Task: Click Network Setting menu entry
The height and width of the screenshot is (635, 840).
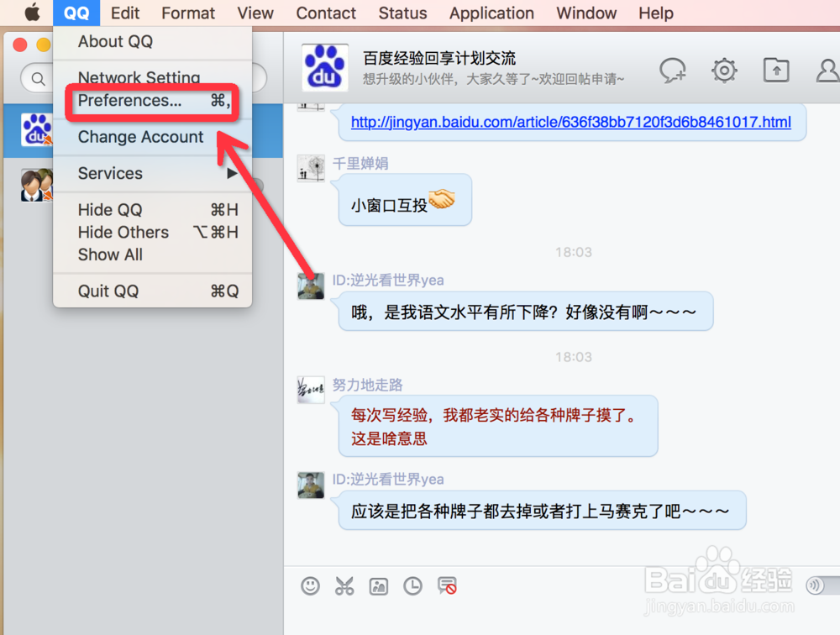Action: (x=138, y=77)
